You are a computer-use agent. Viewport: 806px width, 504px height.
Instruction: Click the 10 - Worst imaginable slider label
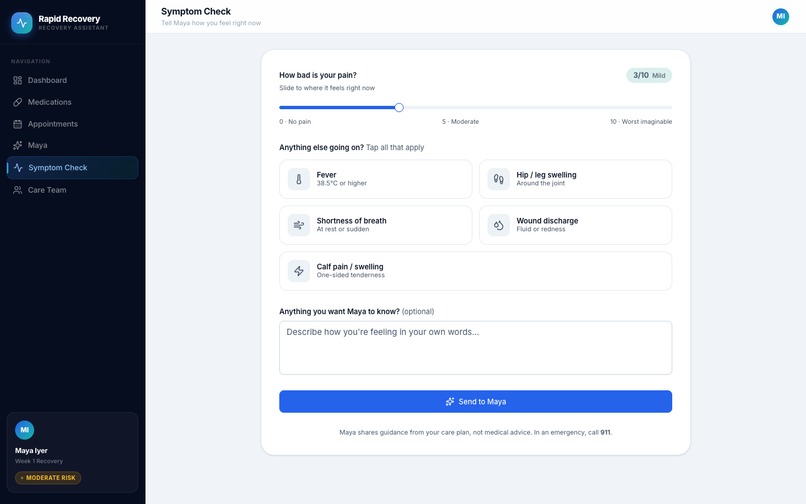(640, 122)
